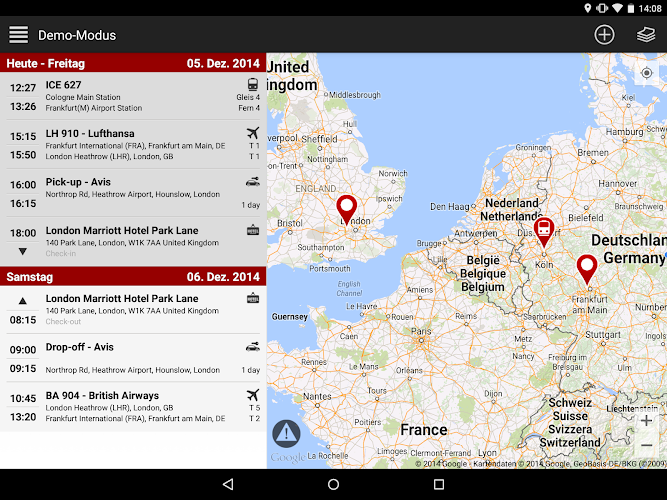Viewport: 667px width, 500px height.
Task: Tap Android recent apps button
Action: pos(439,484)
